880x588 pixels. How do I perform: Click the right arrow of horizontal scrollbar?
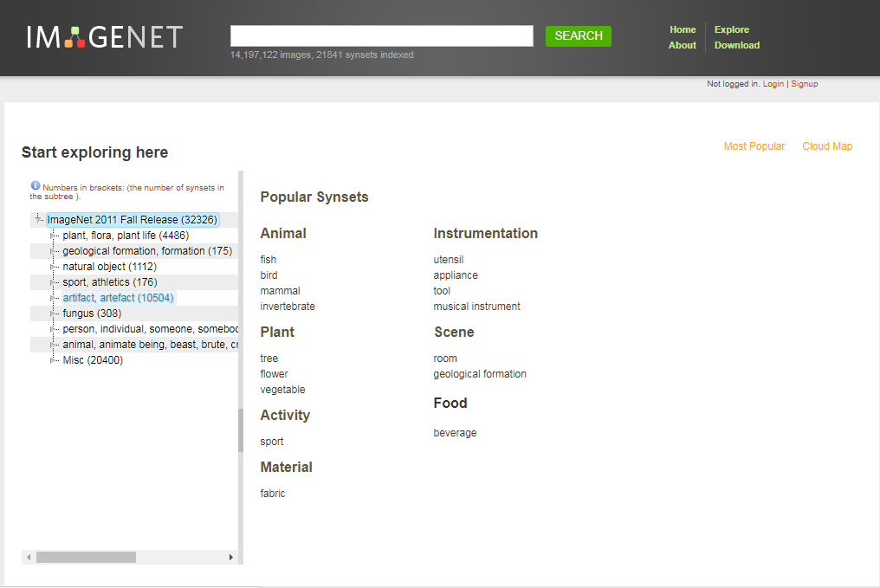pos(230,557)
